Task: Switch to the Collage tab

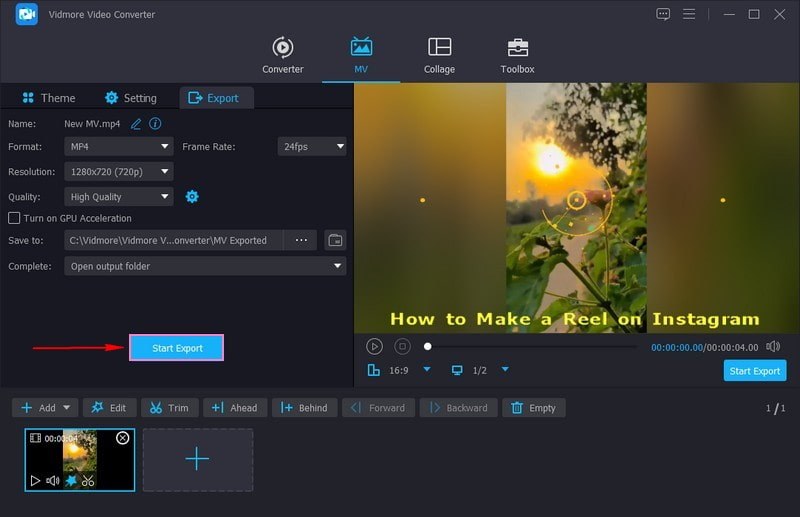Action: point(439,56)
